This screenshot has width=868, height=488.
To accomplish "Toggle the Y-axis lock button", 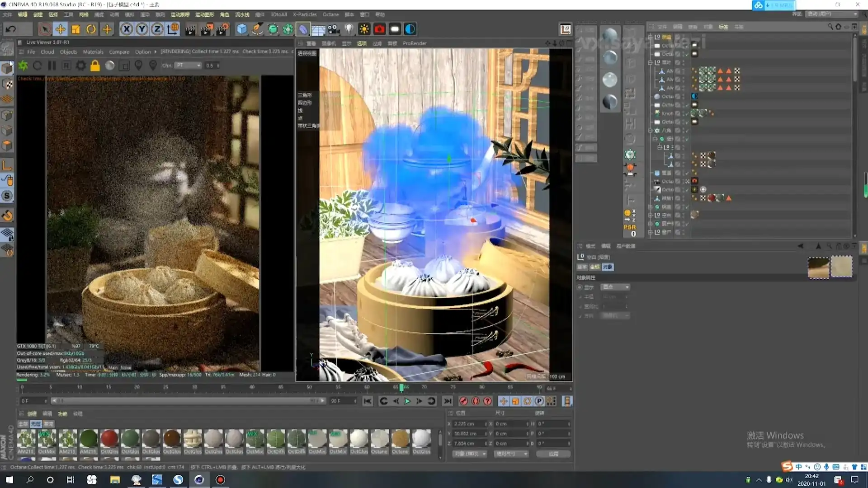I will (x=142, y=29).
